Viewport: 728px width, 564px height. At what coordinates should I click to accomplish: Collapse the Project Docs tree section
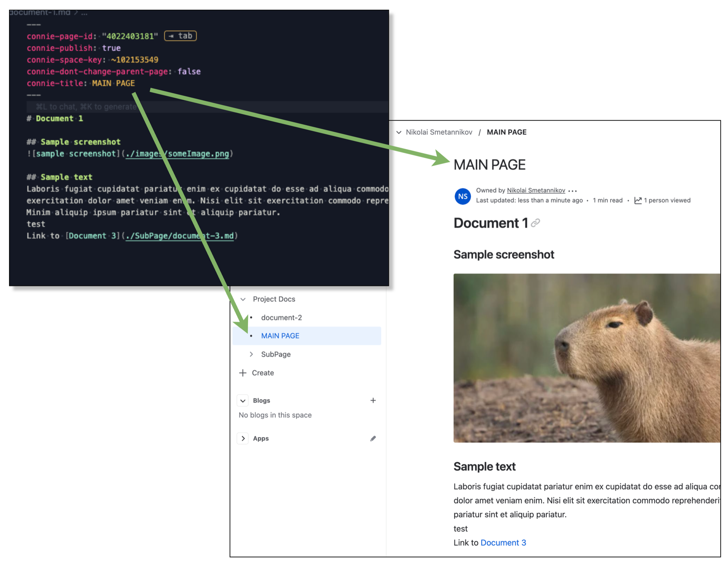click(x=243, y=299)
